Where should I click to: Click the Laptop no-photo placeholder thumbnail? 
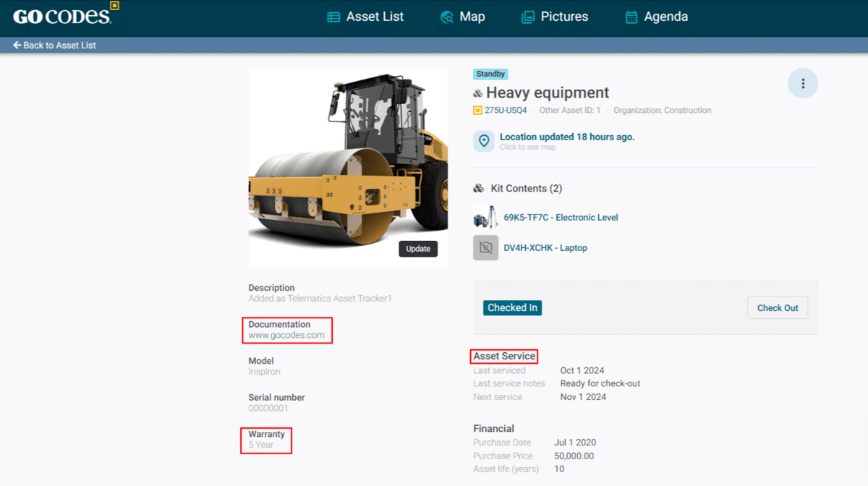[485, 248]
